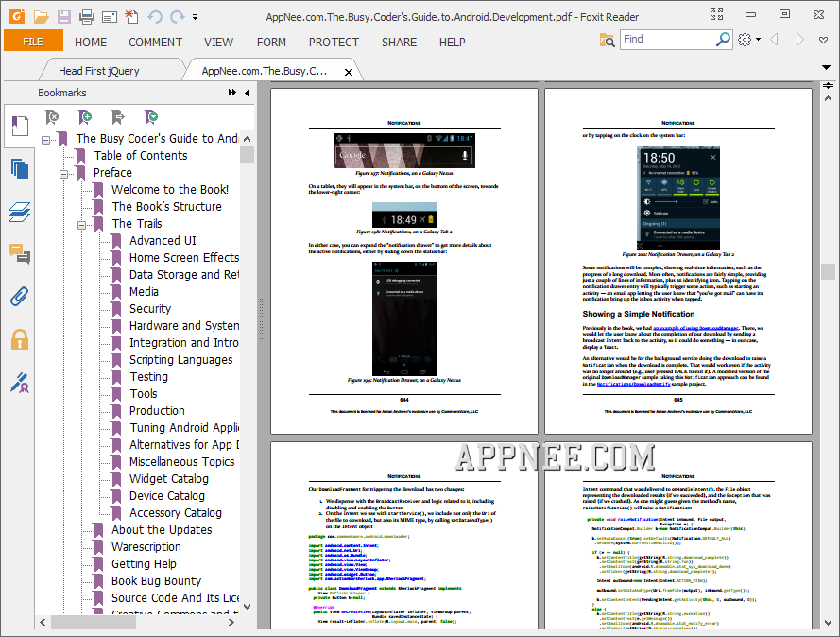Select the Security bookmark

click(150, 309)
